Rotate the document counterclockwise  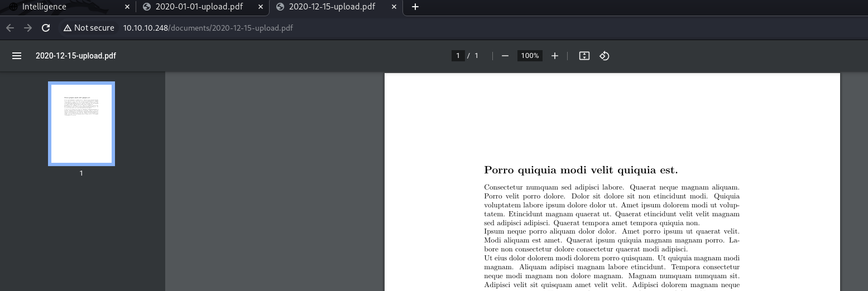point(604,56)
